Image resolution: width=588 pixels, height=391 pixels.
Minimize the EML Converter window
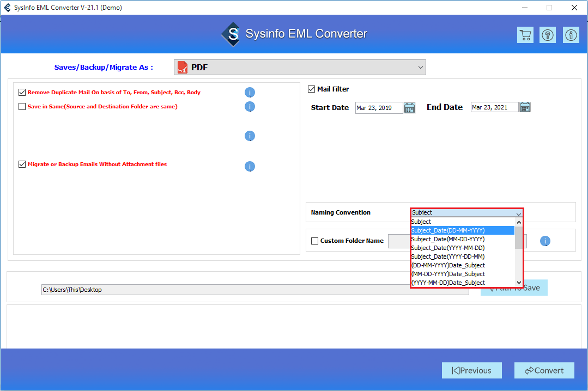(x=525, y=8)
